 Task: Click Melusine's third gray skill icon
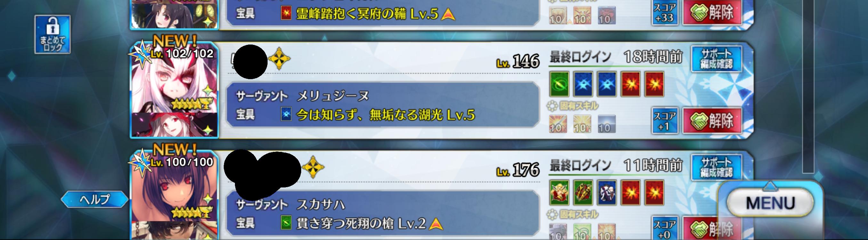pyautogui.click(x=606, y=124)
